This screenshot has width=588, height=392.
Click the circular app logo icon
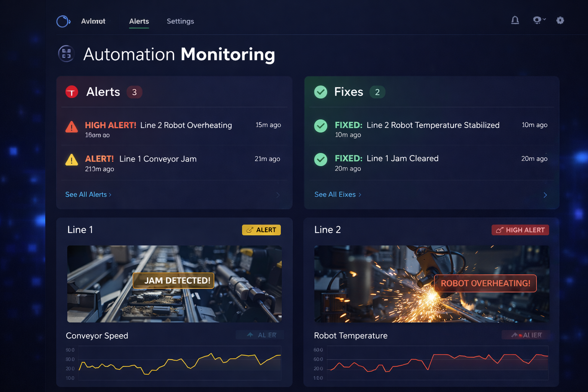click(63, 21)
